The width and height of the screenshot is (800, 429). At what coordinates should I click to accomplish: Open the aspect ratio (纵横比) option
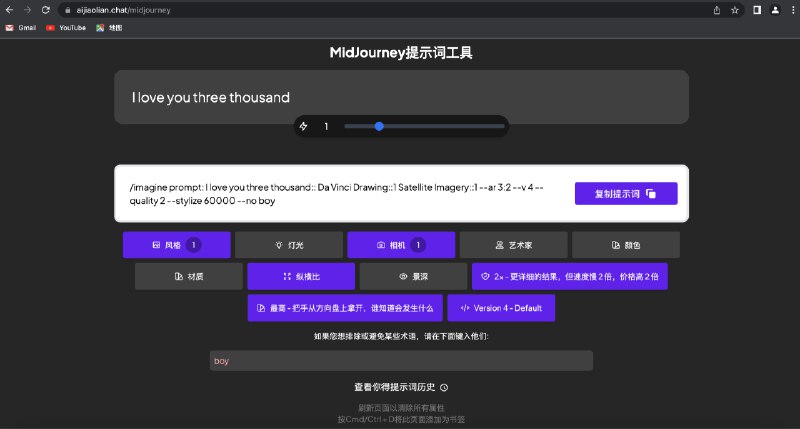tap(301, 276)
